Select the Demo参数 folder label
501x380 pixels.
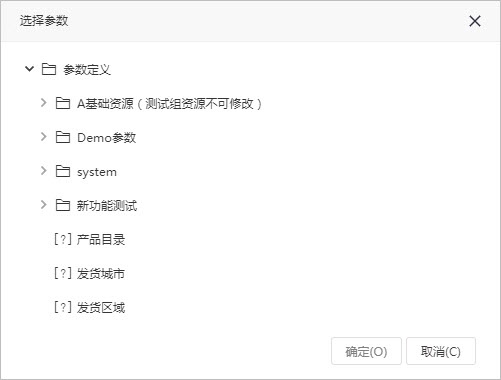coord(107,138)
